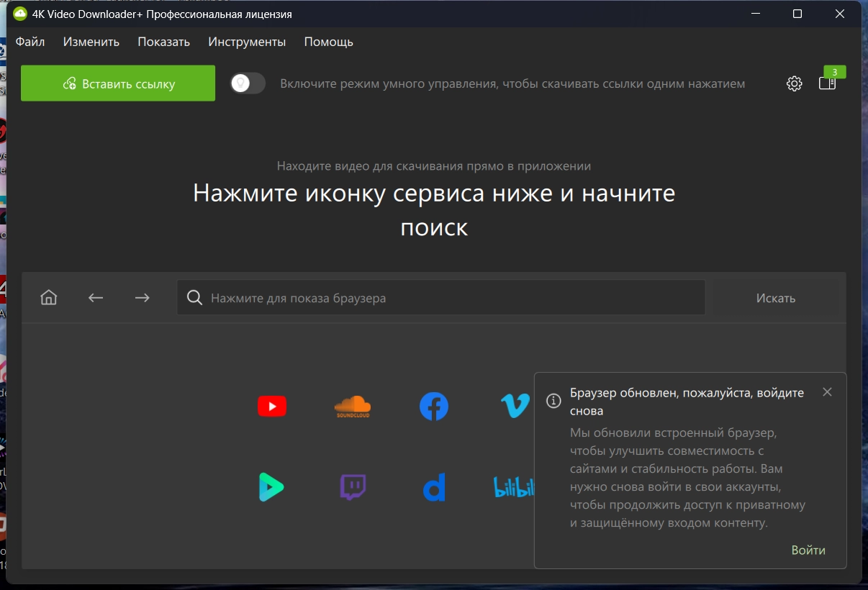Viewport: 868px width, 590px height.
Task: Open the Vimeo service icon
Action: pos(515,407)
